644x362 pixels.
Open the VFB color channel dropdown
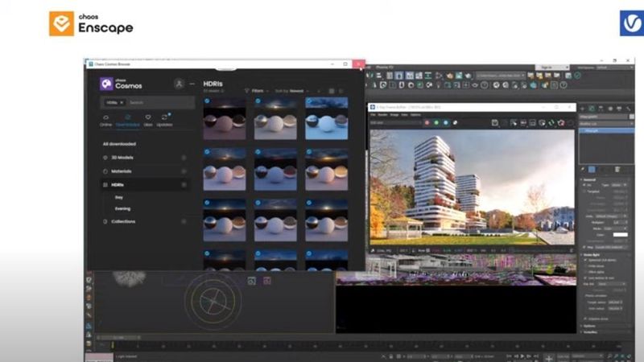[x=395, y=123]
